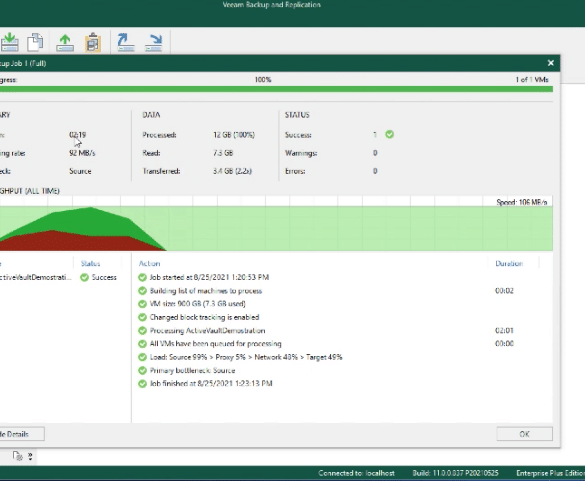This screenshot has width=585, height=481.
Task: Click the clipboard toolbar icon
Action: [93, 43]
